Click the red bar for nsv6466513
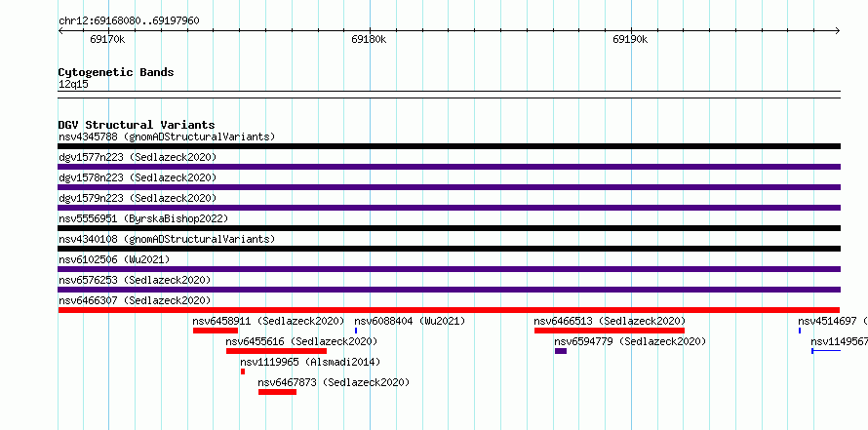 coord(610,331)
